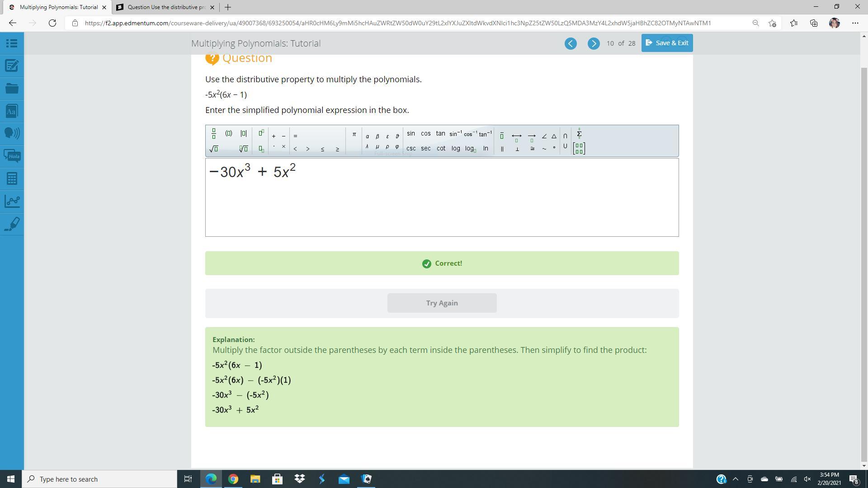
Task: Insert superscript exponent template
Action: pos(261,133)
